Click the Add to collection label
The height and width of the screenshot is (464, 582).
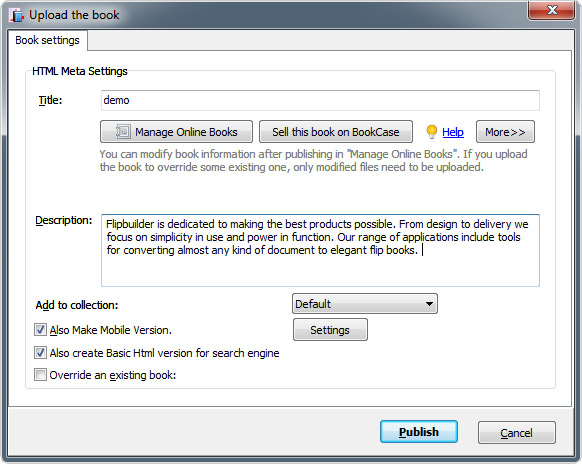click(77, 305)
